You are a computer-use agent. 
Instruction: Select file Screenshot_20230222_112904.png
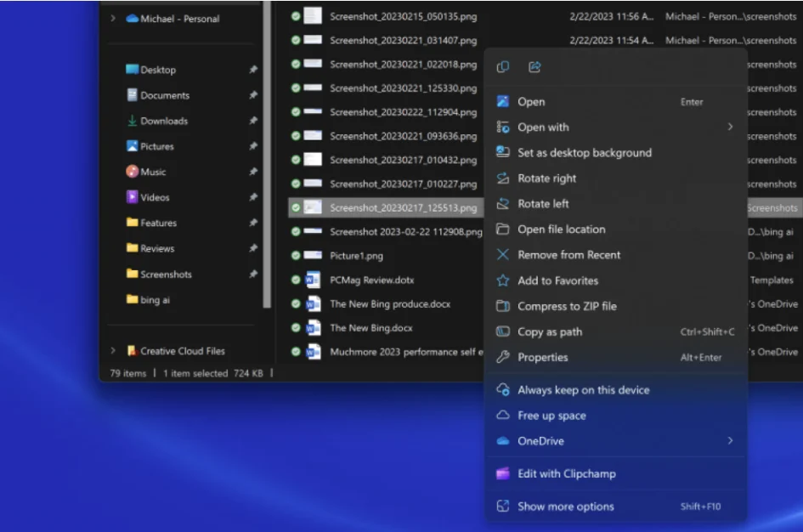[403, 112]
